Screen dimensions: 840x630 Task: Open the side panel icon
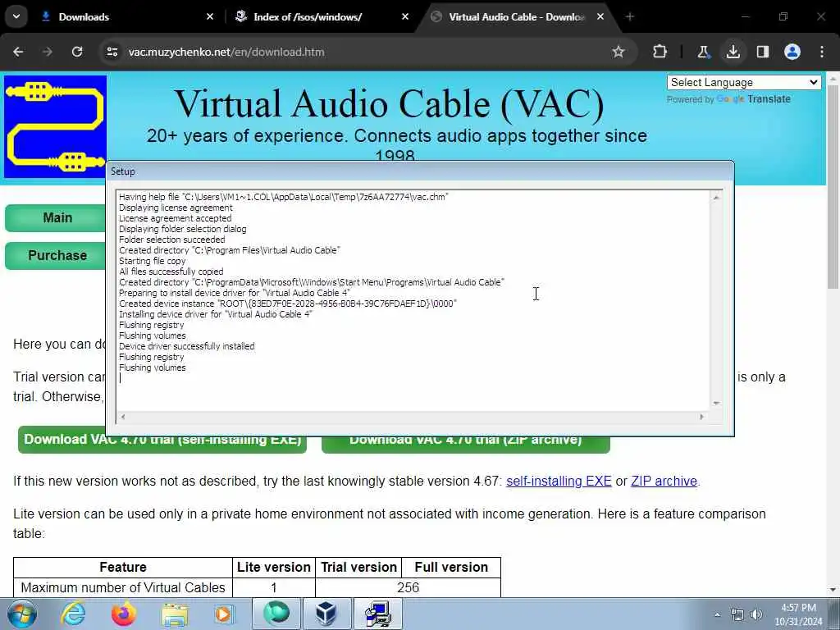[762, 52]
